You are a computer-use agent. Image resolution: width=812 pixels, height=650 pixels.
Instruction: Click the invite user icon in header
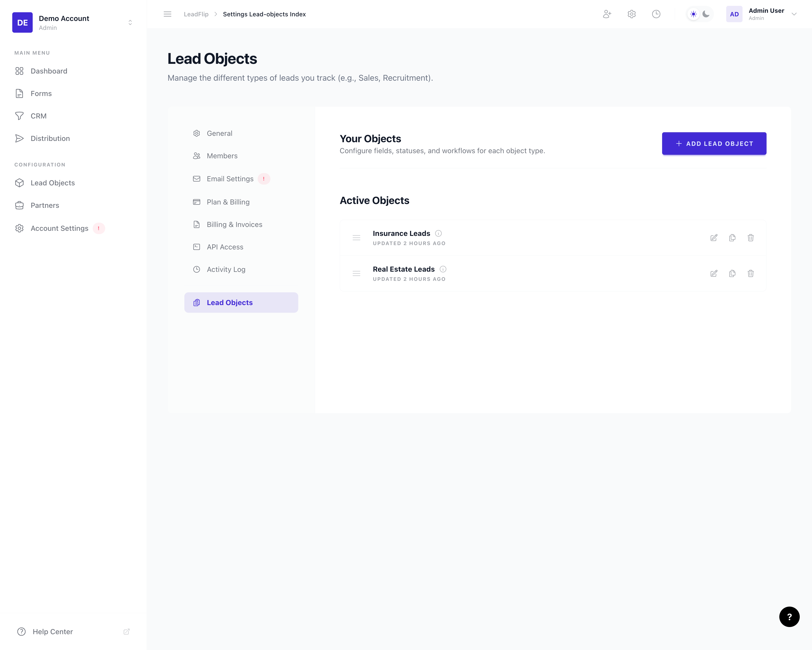(607, 14)
